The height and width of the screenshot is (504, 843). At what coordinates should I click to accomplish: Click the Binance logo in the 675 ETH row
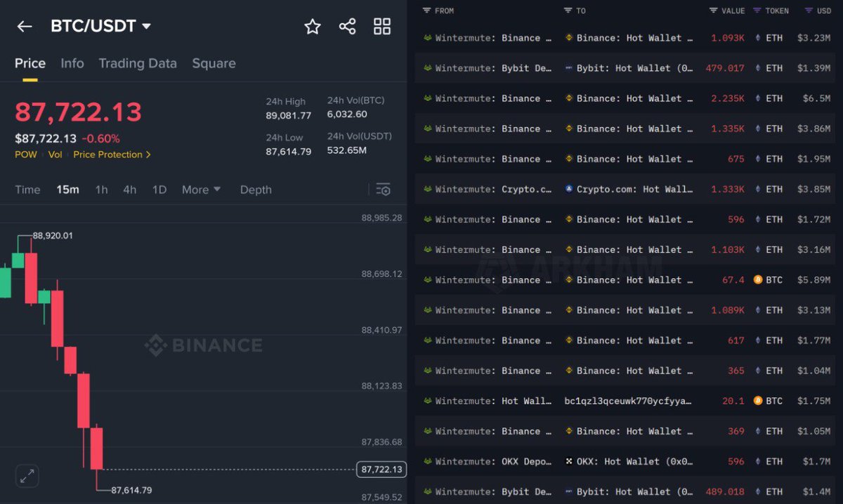569,159
